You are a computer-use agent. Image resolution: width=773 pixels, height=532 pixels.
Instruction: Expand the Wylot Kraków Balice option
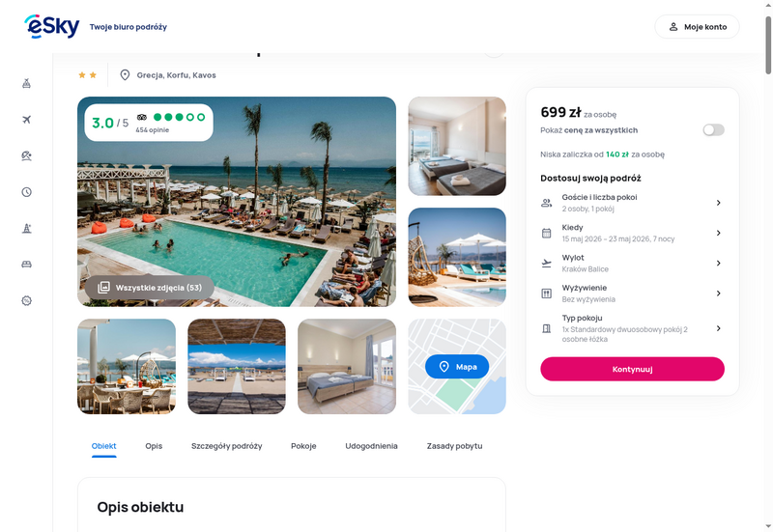[632, 263]
